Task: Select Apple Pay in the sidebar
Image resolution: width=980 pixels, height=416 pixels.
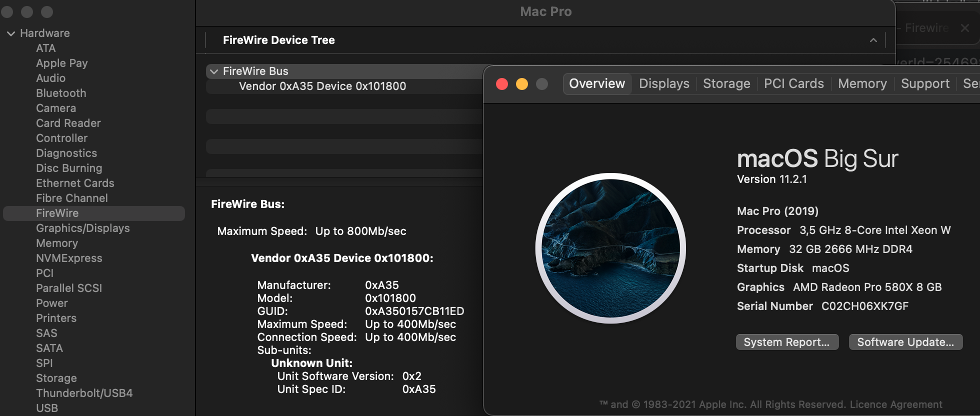Action: pos(61,63)
